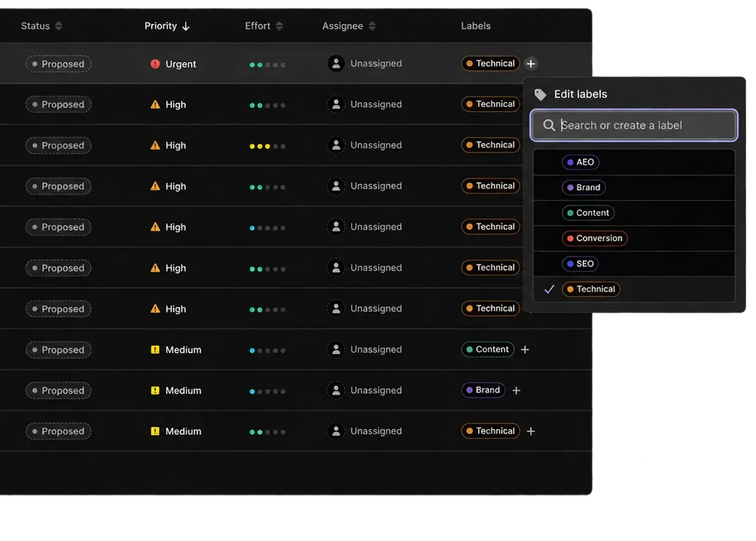Image resolution: width=756 pixels, height=541 pixels.
Task: Open Proposed status in Content row
Action: 58,350
